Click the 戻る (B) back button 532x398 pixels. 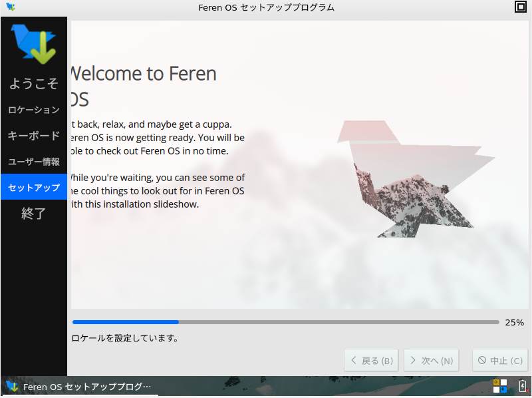[371, 360]
